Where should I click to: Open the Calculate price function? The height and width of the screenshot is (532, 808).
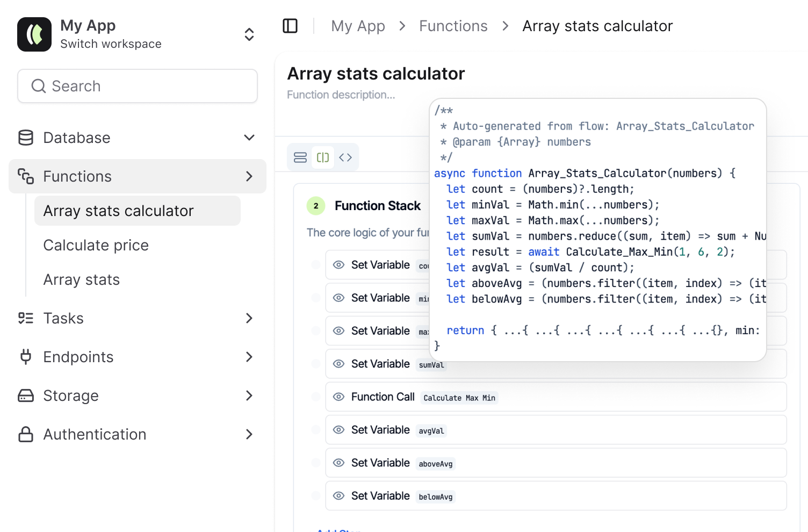tap(96, 245)
